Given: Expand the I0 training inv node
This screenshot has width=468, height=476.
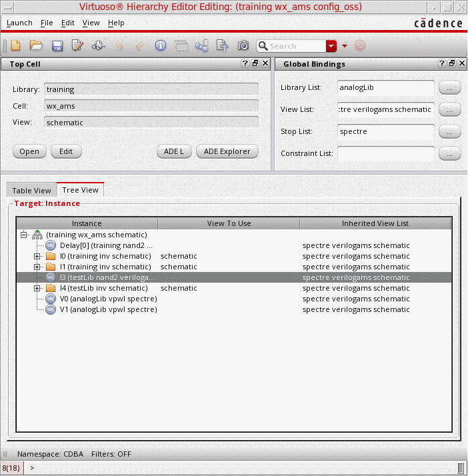Looking at the screenshot, I should tap(37, 256).
